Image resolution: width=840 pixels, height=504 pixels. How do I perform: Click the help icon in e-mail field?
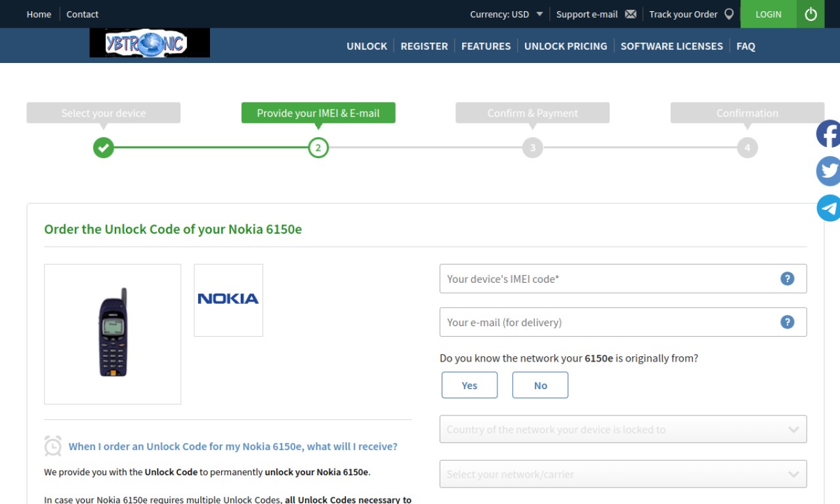787,322
